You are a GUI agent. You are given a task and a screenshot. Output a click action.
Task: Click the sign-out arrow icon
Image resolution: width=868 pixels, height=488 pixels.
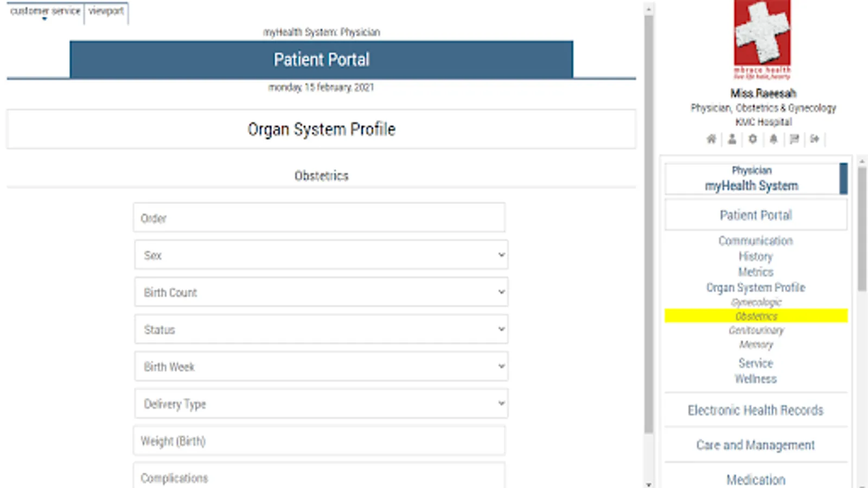pos(815,139)
